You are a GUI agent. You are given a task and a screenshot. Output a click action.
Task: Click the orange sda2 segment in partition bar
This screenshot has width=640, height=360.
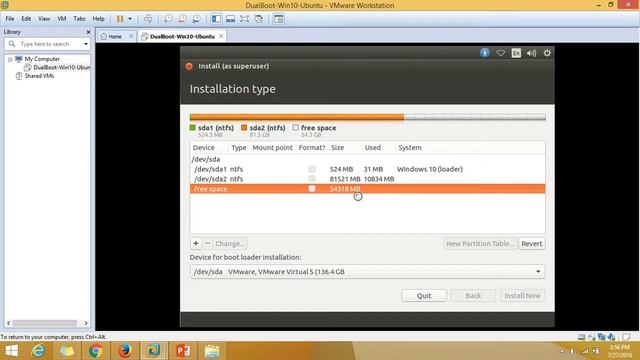pyautogui.click(x=298, y=117)
